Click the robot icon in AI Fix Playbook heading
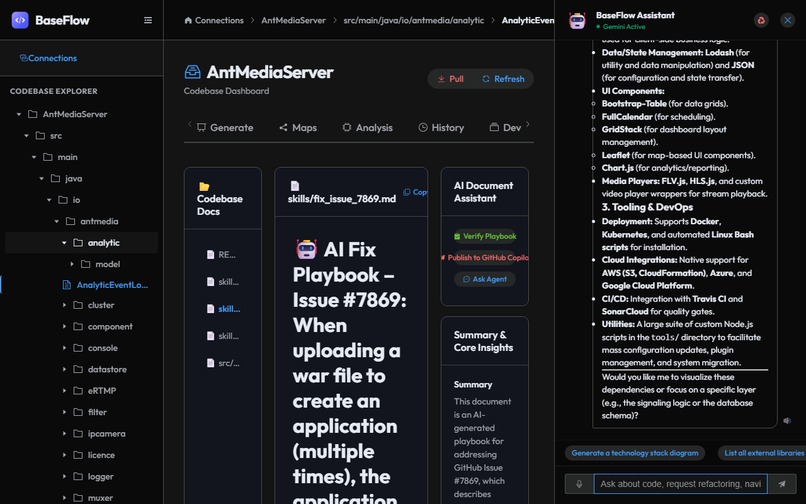 click(x=306, y=249)
